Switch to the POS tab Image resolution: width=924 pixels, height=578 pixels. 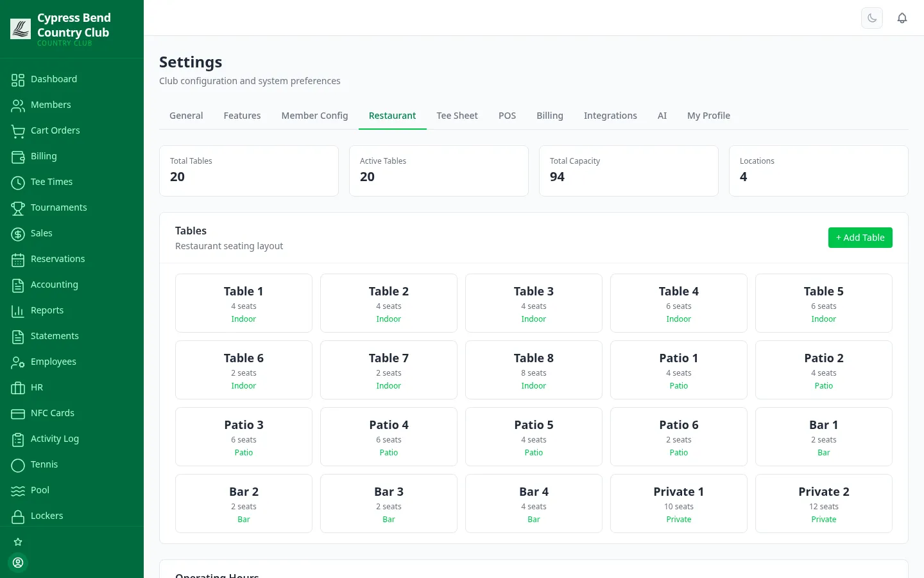[507, 116]
